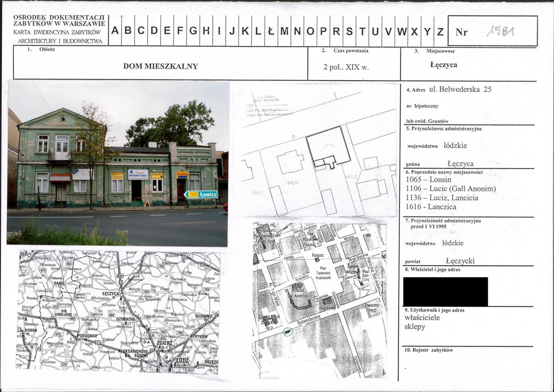Click the entry '1136 – Luciz, Lancicia'

click(442, 197)
